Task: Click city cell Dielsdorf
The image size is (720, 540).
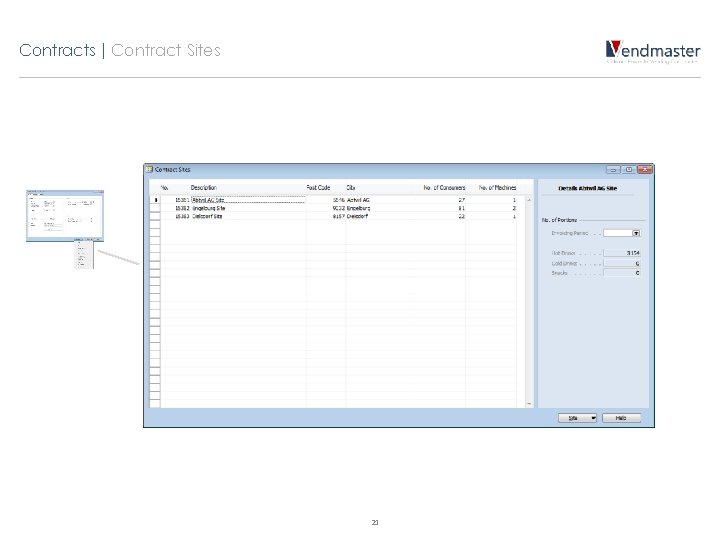Action: [x=357, y=216]
